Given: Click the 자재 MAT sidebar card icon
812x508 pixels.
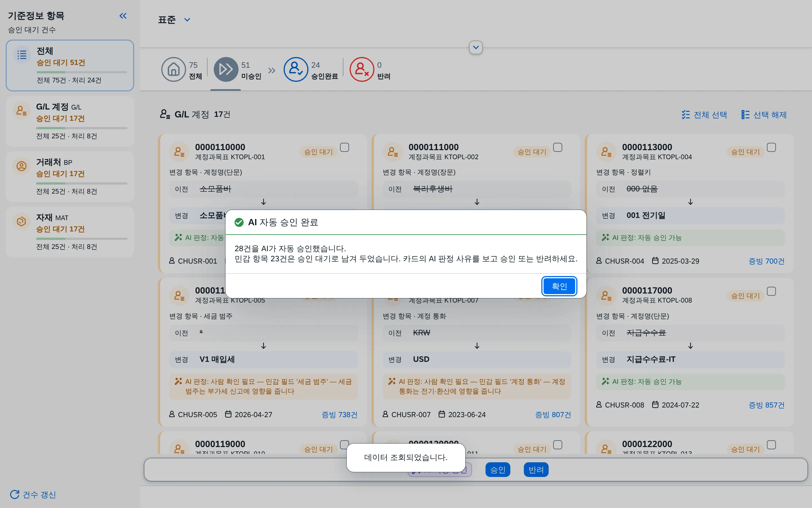Looking at the screenshot, I should pos(21,222).
